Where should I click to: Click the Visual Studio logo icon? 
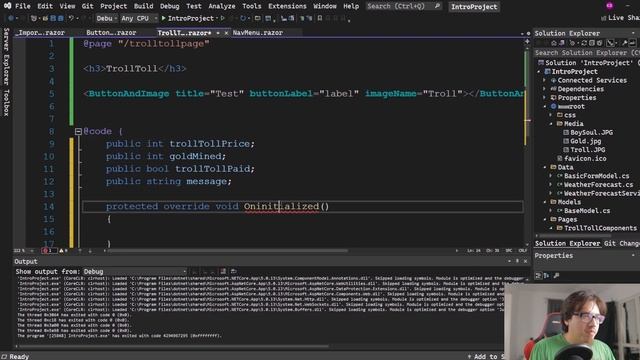pyautogui.click(x=7, y=6)
